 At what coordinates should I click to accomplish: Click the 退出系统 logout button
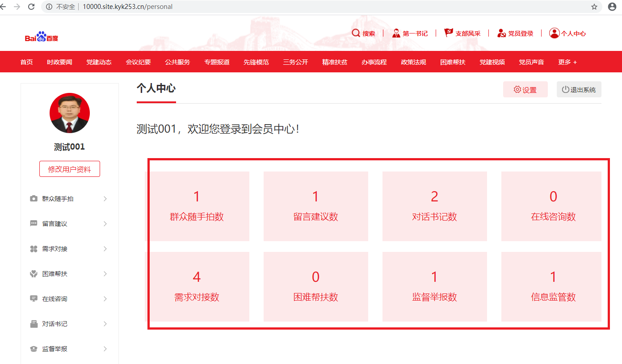579,89
